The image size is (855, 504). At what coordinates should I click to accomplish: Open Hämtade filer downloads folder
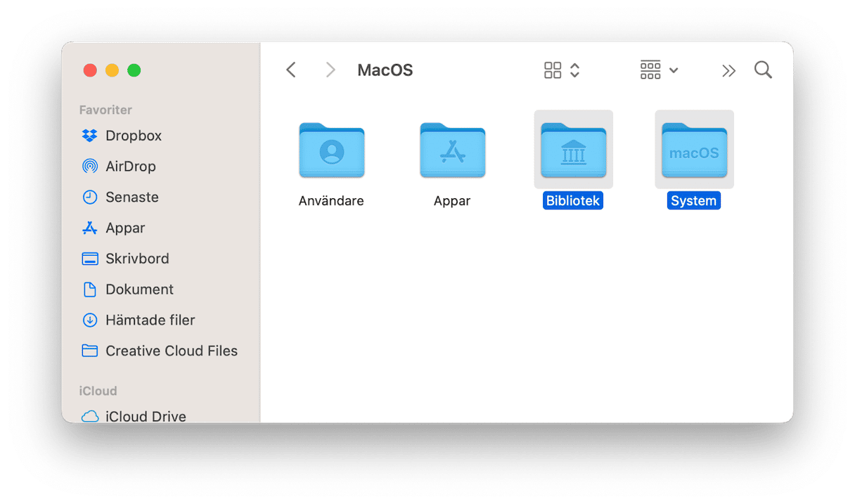tap(150, 321)
